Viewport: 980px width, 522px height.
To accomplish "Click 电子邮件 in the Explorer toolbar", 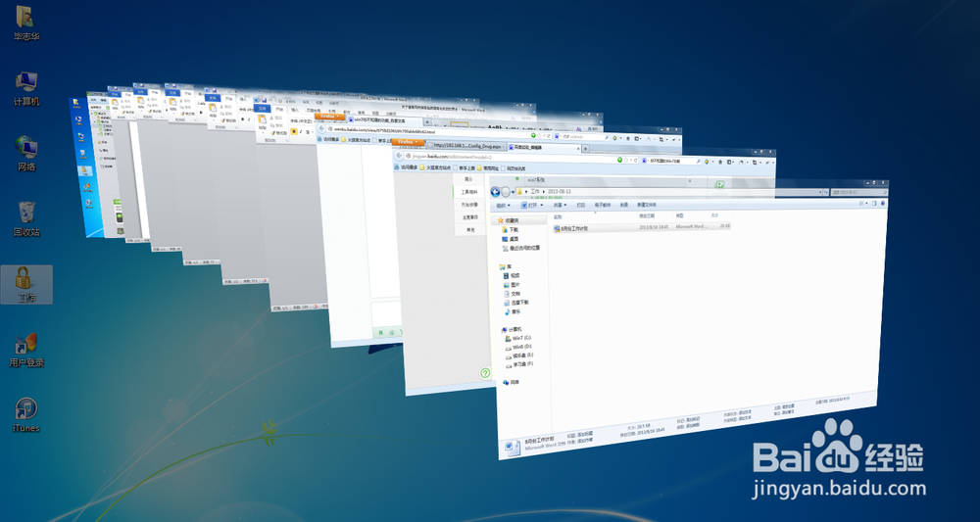I will click(x=603, y=205).
